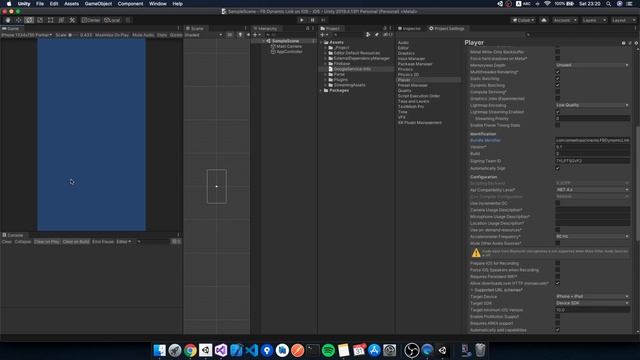Toggle scene lighting bulb icon
This screenshot has width=640, height=360.
pos(240,35)
